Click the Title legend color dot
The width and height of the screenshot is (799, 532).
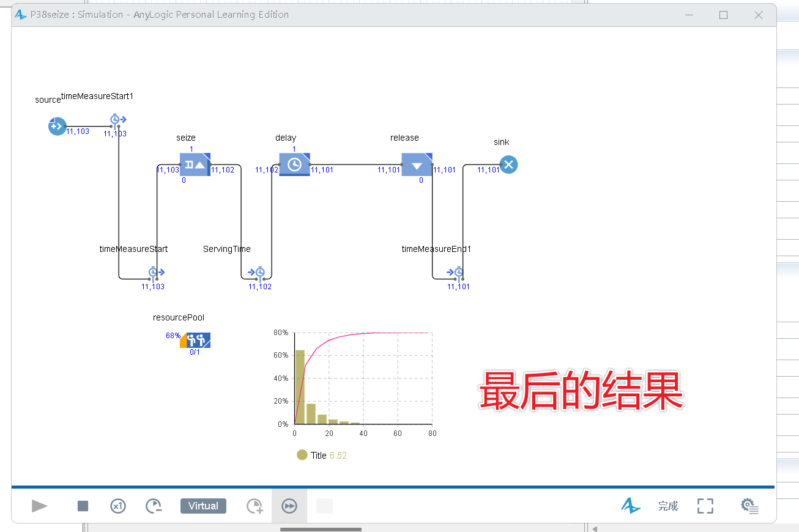pos(302,455)
